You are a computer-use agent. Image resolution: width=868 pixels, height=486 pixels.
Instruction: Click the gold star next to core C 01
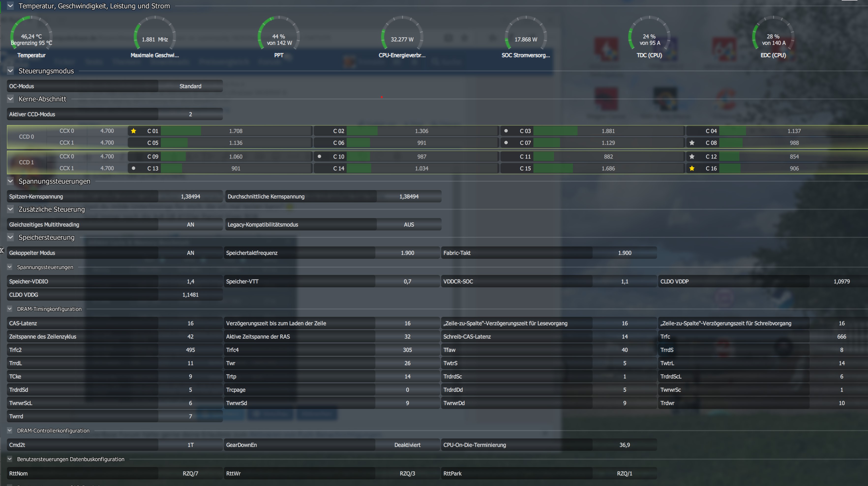[x=134, y=131]
